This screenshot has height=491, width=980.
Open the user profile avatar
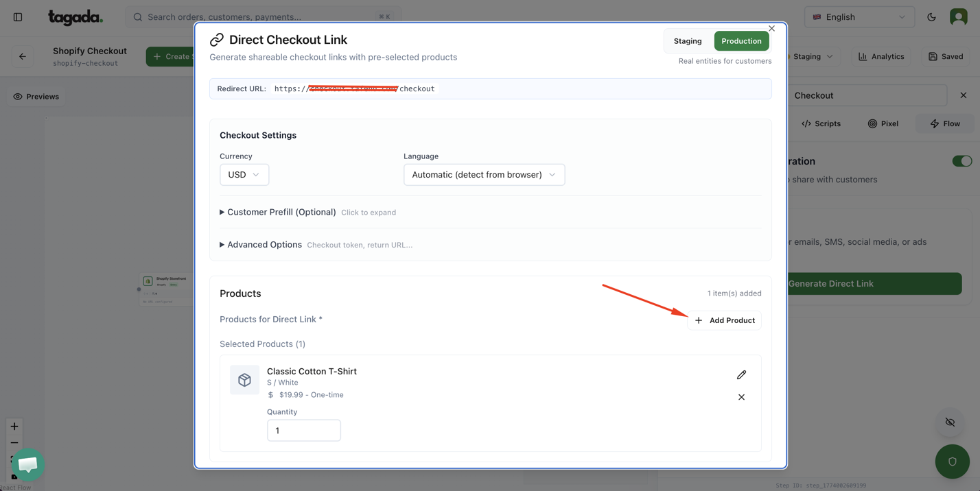[x=958, y=17]
